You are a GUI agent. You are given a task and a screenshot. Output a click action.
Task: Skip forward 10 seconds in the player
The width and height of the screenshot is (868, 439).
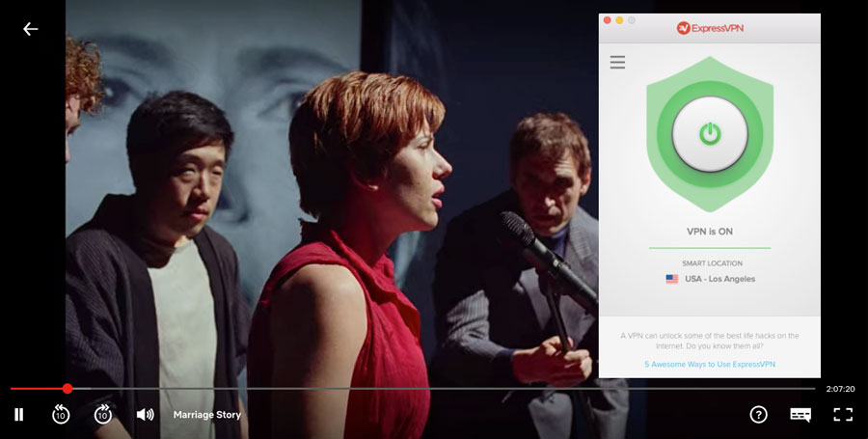[103, 414]
